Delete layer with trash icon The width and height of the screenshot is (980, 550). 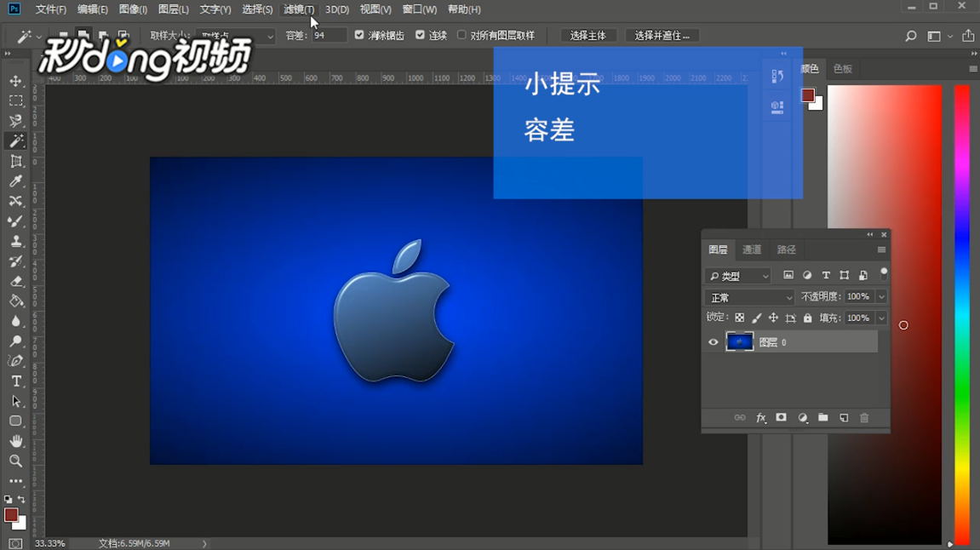(864, 417)
